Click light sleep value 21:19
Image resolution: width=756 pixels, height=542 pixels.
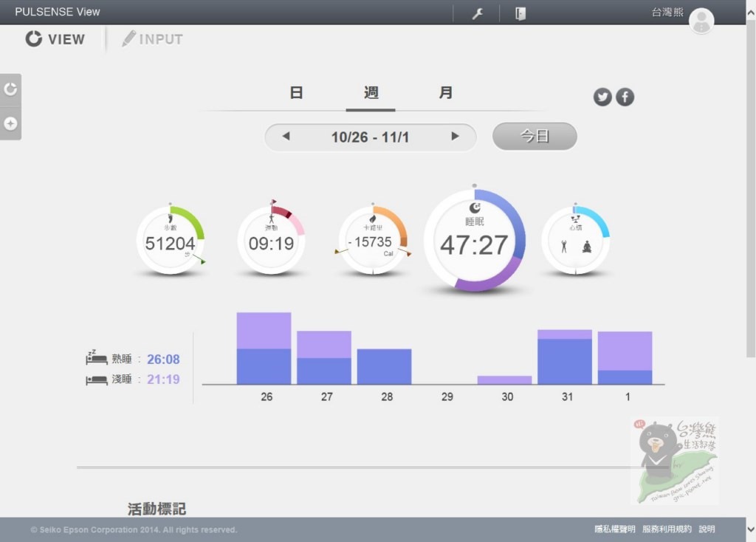click(163, 380)
